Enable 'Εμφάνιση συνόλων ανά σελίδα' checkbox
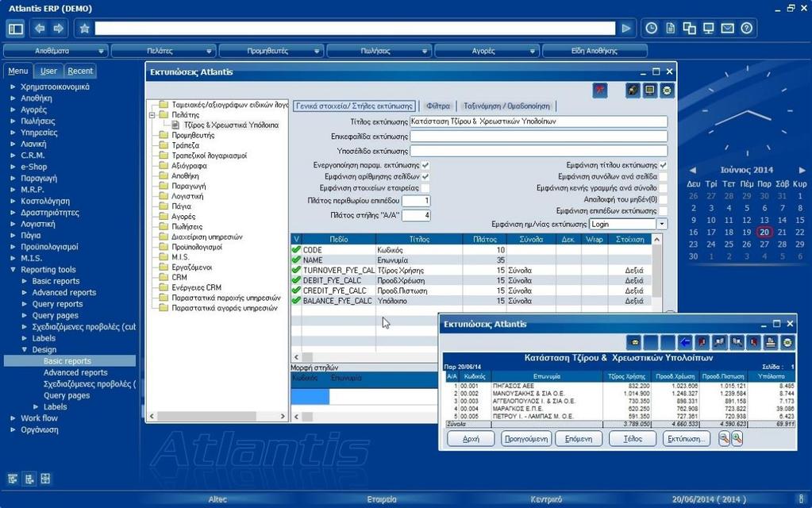 click(663, 176)
